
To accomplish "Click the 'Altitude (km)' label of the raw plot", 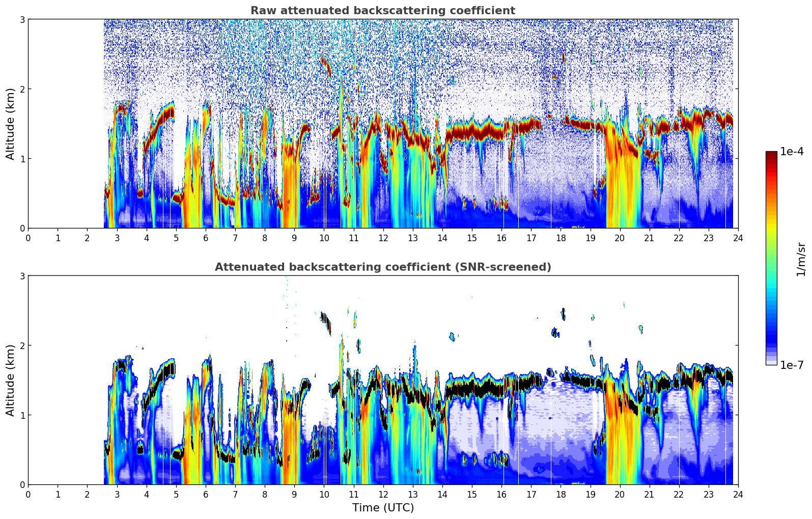I will tap(11, 124).
